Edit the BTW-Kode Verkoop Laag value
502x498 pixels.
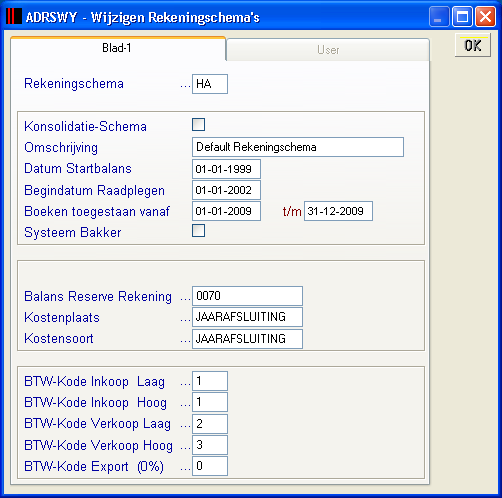pos(210,424)
